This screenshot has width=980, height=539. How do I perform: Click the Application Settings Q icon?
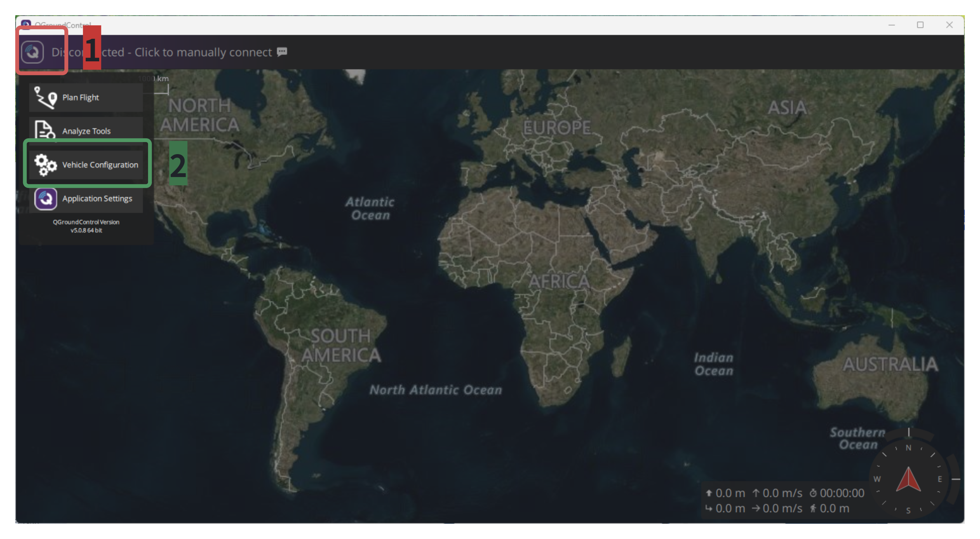(46, 198)
